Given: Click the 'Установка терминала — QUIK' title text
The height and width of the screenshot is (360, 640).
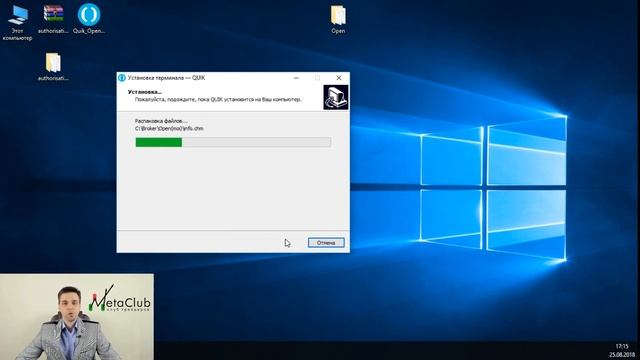Looking at the screenshot, I should pos(167,78).
